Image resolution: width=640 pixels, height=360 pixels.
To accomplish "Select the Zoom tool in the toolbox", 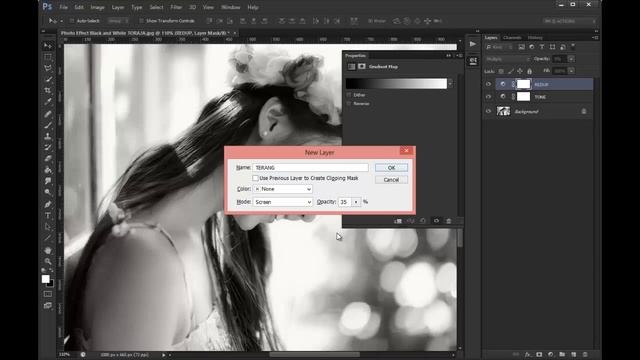I will [48, 261].
